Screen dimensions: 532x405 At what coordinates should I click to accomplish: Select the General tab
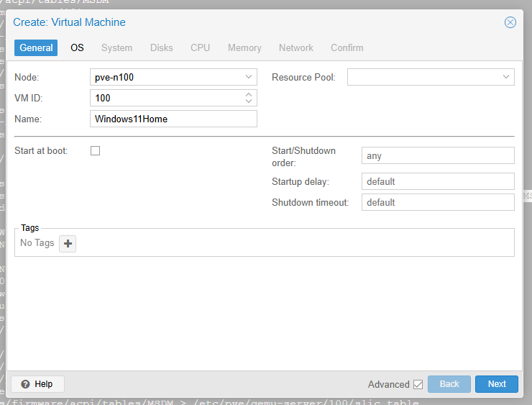36,47
